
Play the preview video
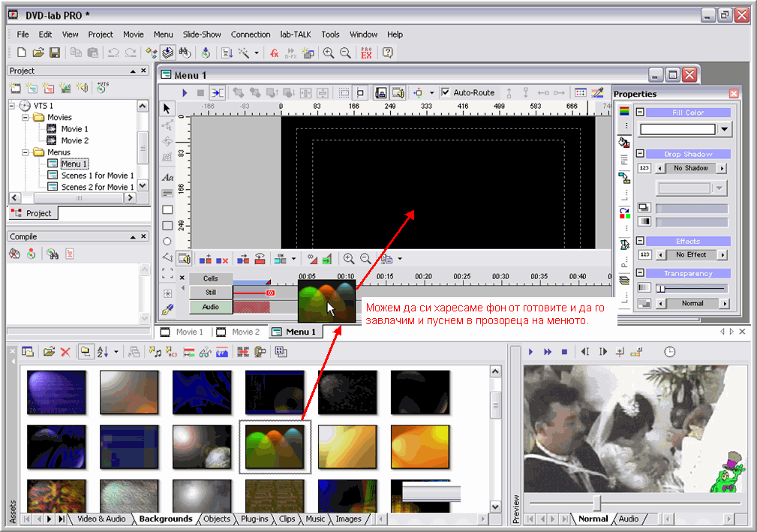pos(530,352)
